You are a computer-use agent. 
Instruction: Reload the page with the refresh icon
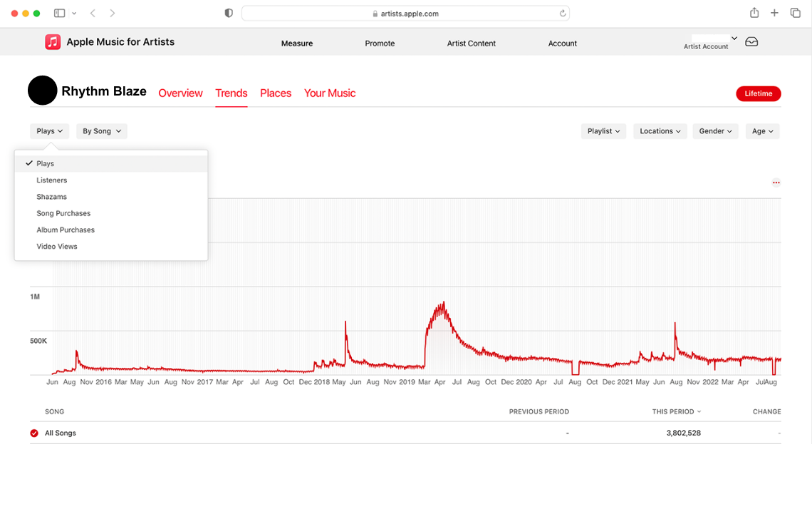coord(563,14)
